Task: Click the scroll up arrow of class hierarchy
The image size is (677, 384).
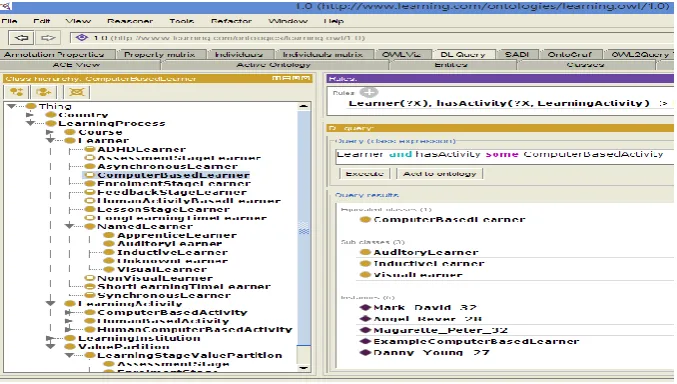Action: tap(304, 106)
